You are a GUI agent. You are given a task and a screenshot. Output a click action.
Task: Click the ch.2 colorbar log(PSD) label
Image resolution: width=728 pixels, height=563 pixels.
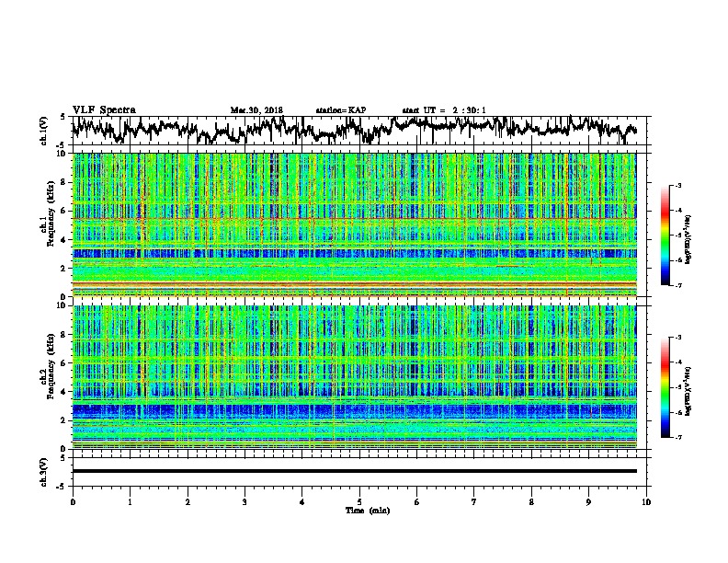coord(688,391)
